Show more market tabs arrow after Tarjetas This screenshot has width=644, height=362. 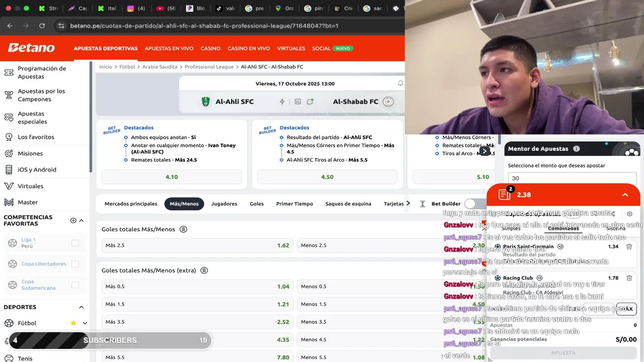408,204
